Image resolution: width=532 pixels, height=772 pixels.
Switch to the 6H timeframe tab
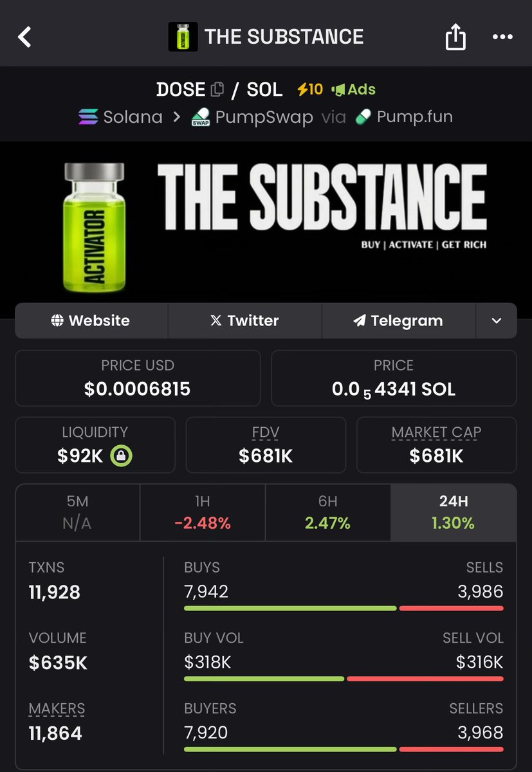coord(327,513)
